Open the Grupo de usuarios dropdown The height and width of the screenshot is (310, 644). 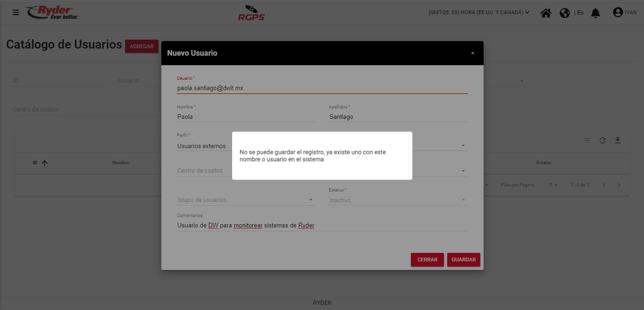[x=311, y=200]
